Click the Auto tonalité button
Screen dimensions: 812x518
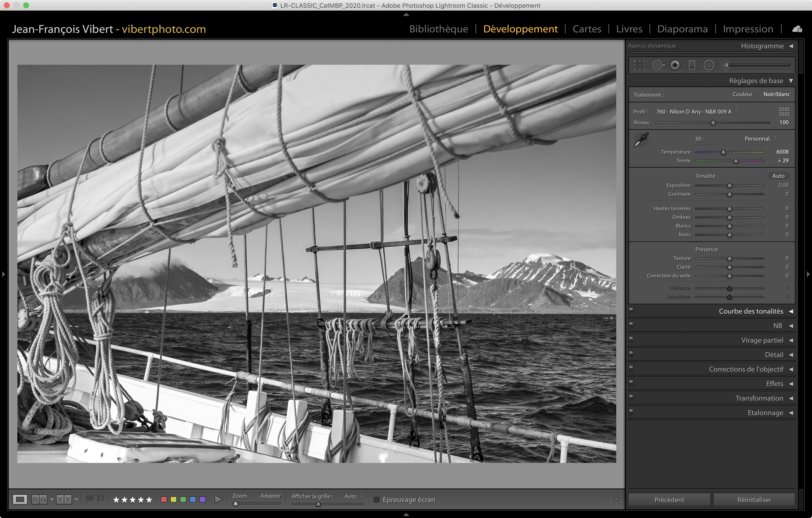778,176
